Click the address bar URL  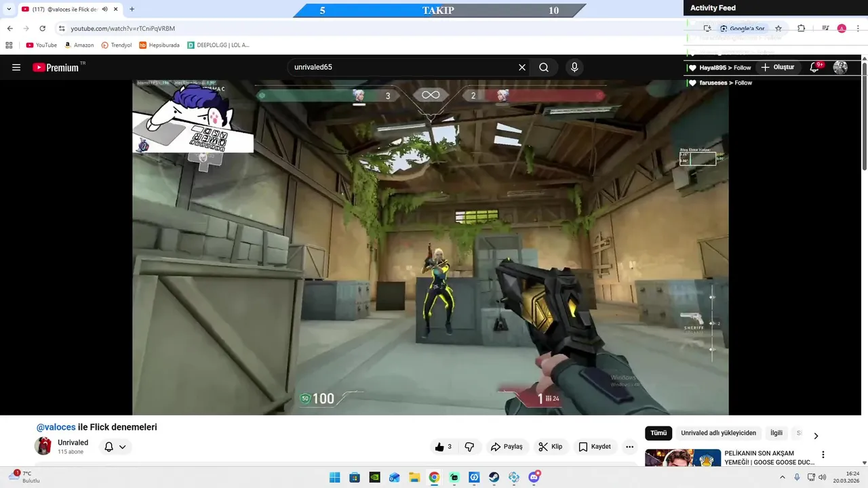123,28
